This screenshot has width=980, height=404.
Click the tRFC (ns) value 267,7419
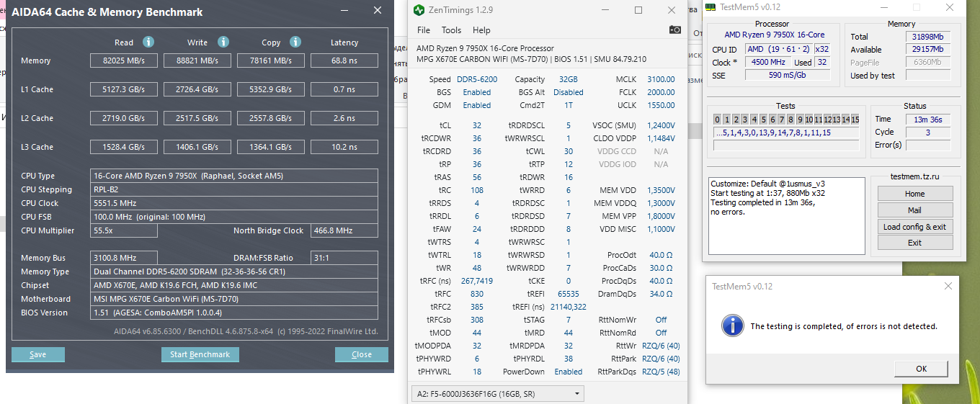476,281
